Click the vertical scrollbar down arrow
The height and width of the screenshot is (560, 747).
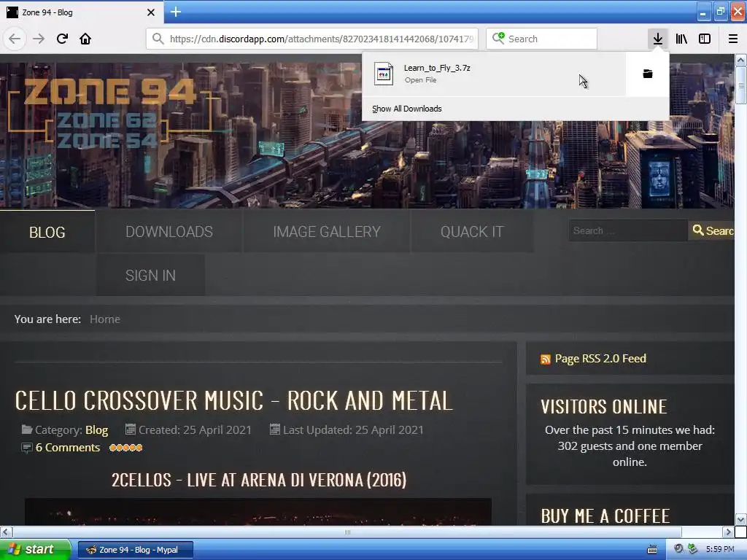point(741,519)
